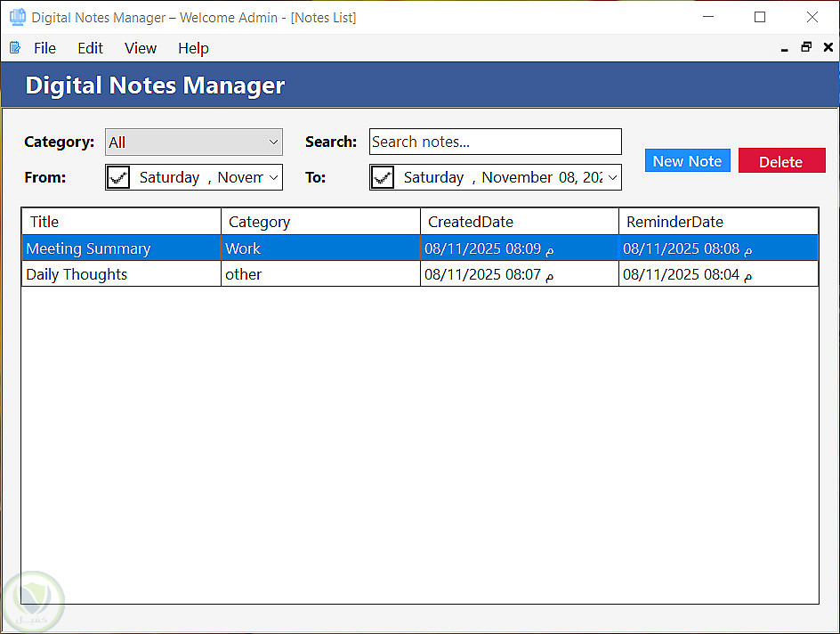Click the New Note button
This screenshot has height=634, width=840.
[x=687, y=161]
